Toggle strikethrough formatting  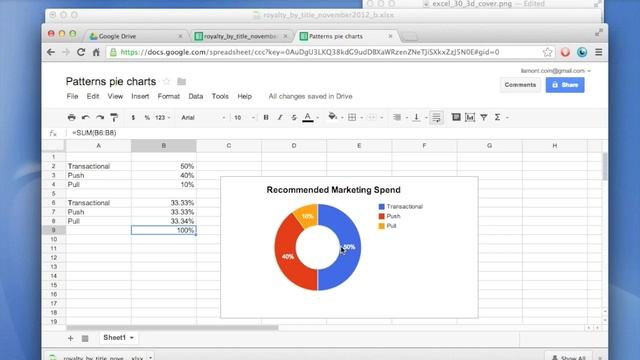tap(294, 118)
